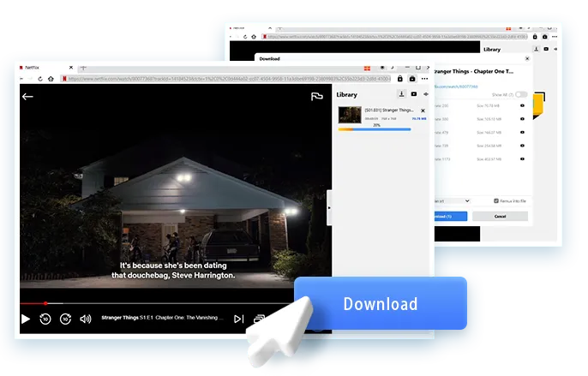Click the camera snapshot icon in front toolbar
Image resolution: width=588 pixels, height=376 pixels.
pyautogui.click(x=412, y=79)
